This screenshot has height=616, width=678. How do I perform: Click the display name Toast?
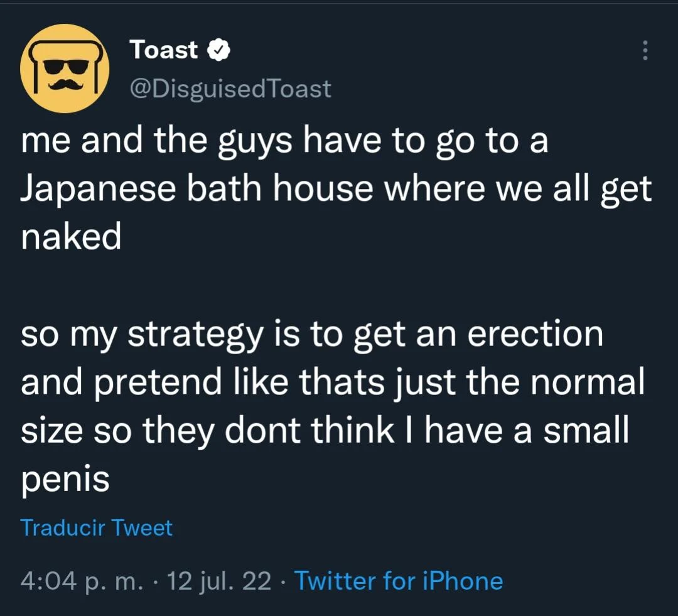pos(164,50)
